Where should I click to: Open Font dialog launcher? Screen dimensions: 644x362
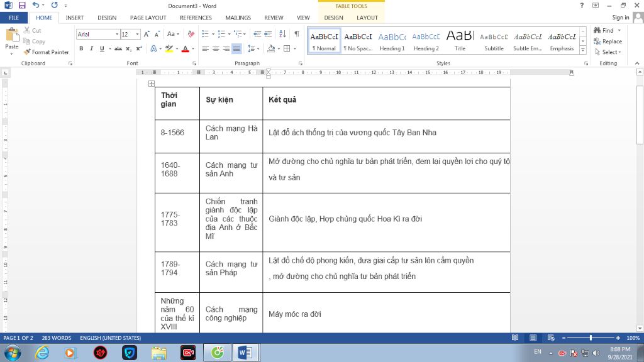tap(194, 63)
